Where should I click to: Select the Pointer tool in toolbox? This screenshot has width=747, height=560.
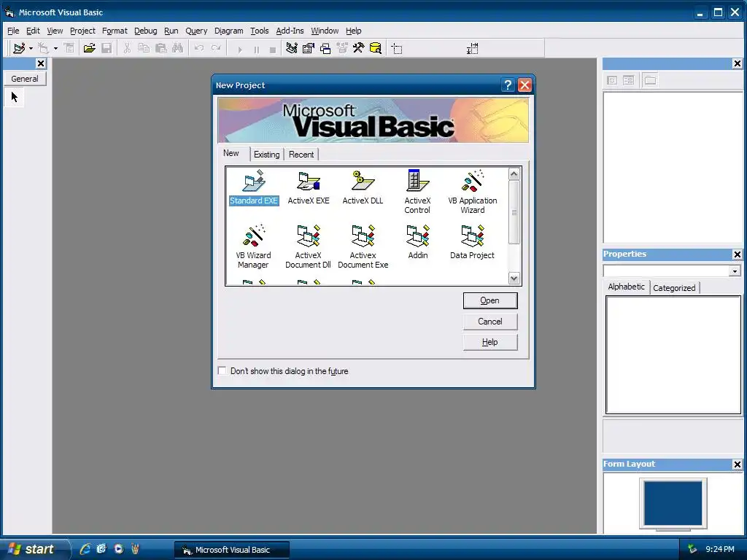(15, 97)
